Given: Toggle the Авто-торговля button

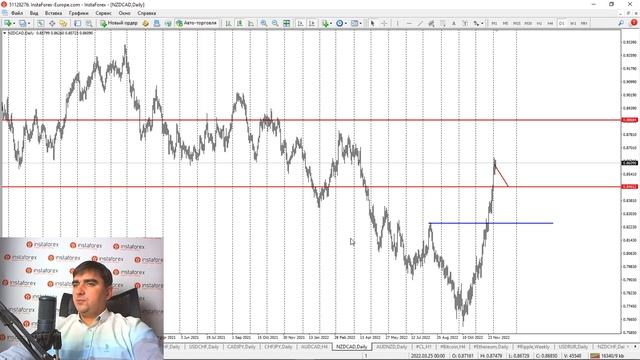Looking at the screenshot, I should pos(196,23).
